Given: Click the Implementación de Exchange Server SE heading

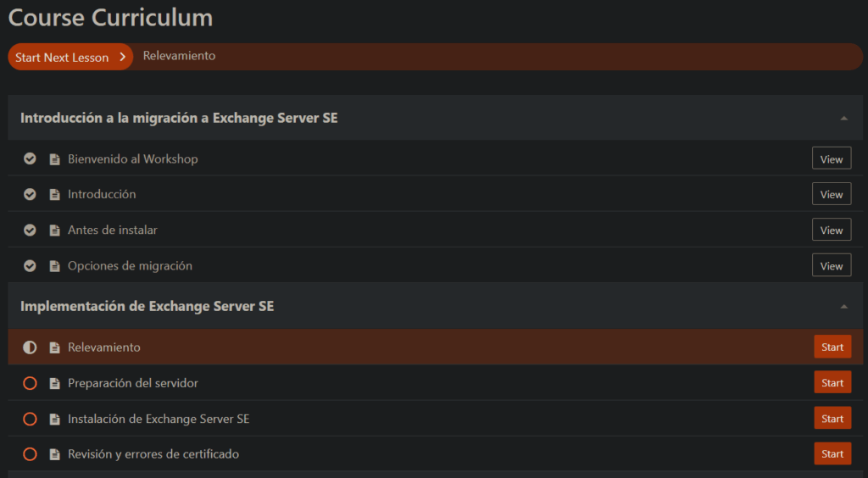Looking at the screenshot, I should tap(147, 307).
